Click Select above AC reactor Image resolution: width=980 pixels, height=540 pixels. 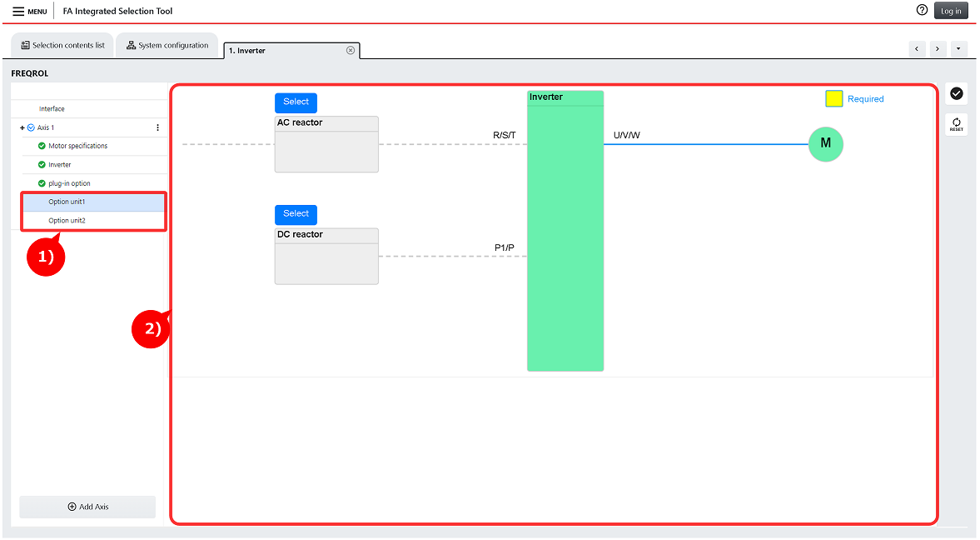(x=296, y=102)
